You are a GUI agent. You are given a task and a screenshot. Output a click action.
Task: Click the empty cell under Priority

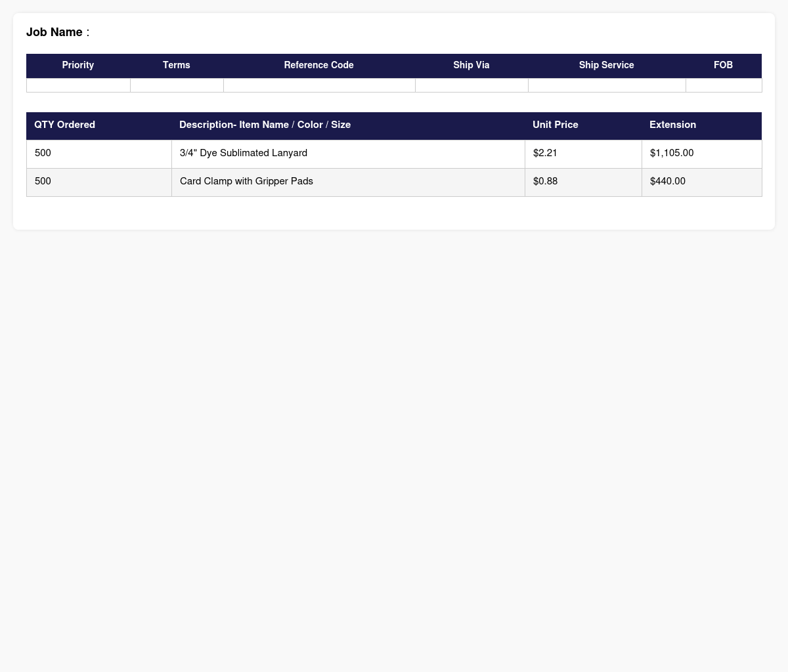(x=78, y=85)
